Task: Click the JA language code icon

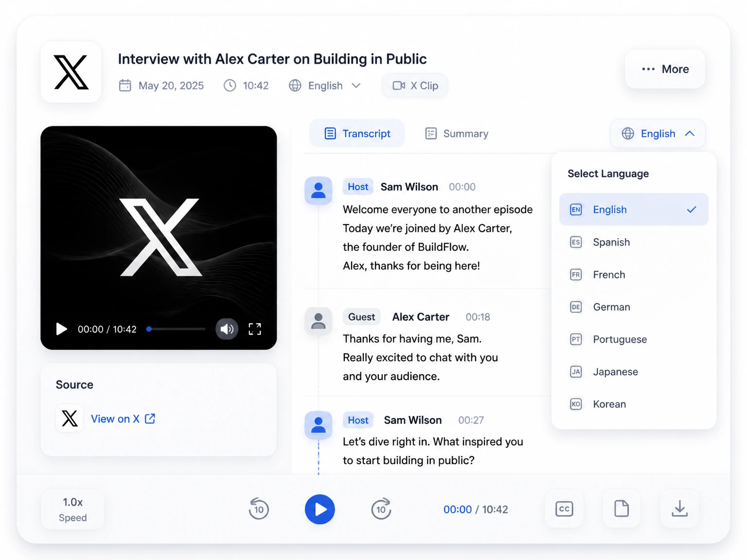Action: pyautogui.click(x=576, y=372)
